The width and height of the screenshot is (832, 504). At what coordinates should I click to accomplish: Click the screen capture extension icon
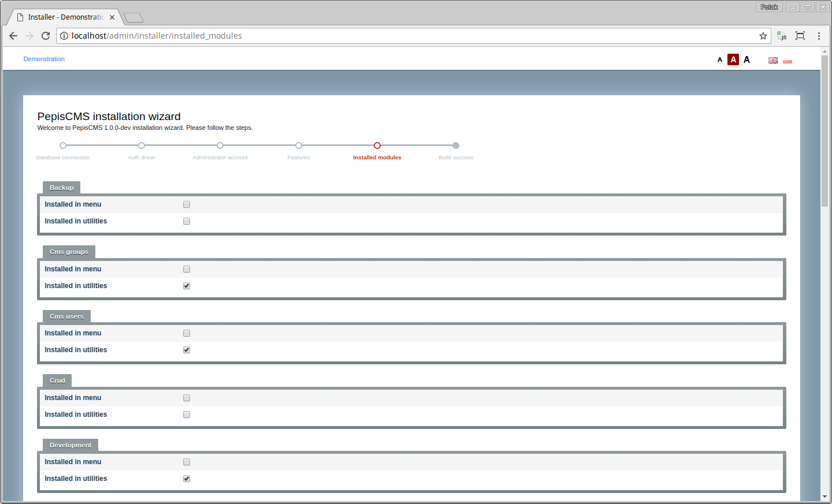tap(800, 36)
